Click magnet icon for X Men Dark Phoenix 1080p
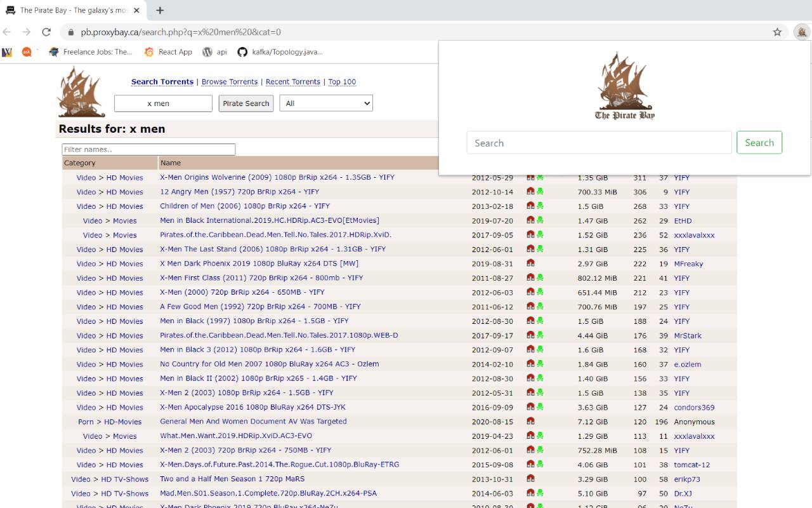Image resolution: width=812 pixels, height=508 pixels. [x=530, y=264]
